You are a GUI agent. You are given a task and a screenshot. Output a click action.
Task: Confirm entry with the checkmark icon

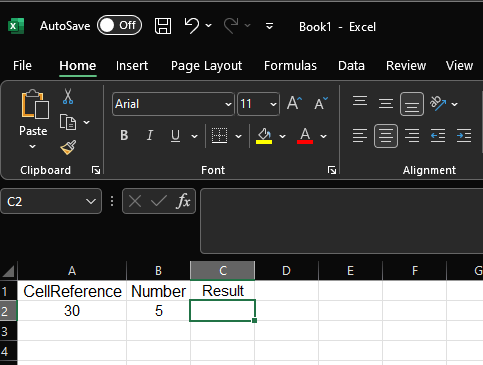[x=159, y=201]
